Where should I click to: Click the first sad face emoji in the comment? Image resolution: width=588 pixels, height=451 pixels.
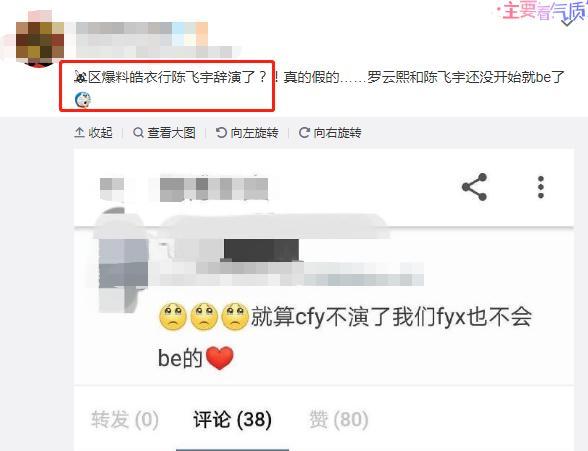173,317
